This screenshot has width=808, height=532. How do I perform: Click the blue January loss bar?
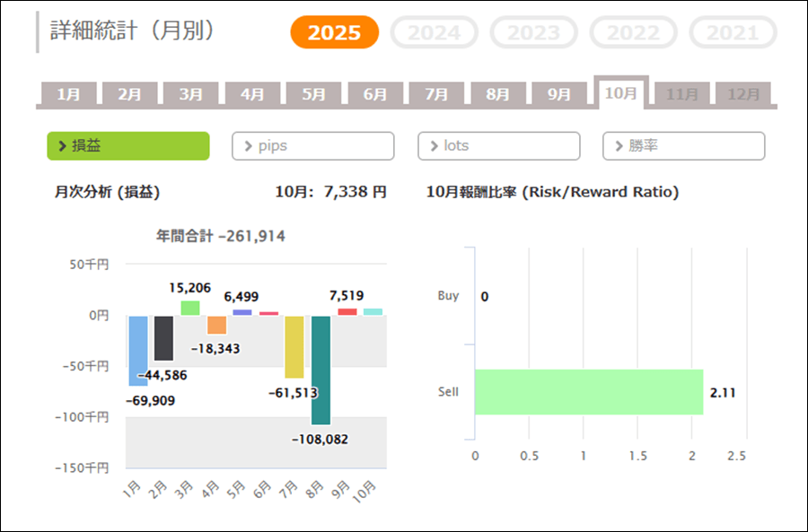137,351
